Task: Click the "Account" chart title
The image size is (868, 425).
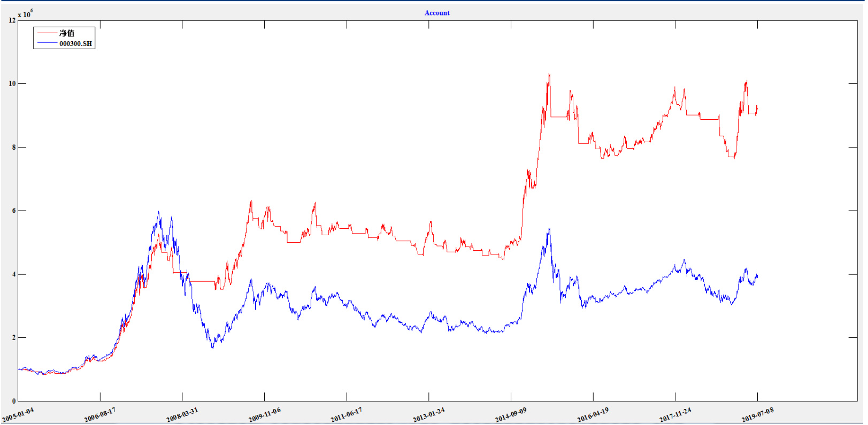Action: click(437, 13)
